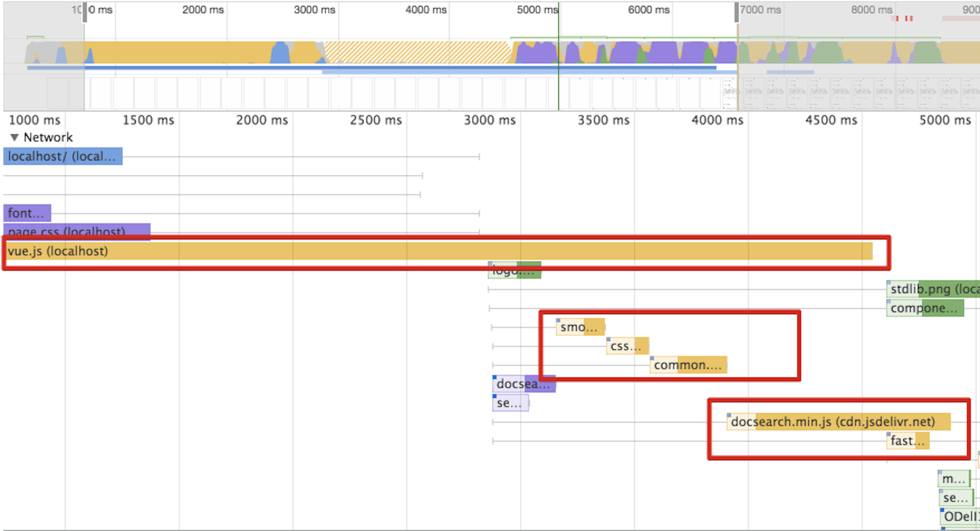Click the localhost/ document request bar

point(63,156)
